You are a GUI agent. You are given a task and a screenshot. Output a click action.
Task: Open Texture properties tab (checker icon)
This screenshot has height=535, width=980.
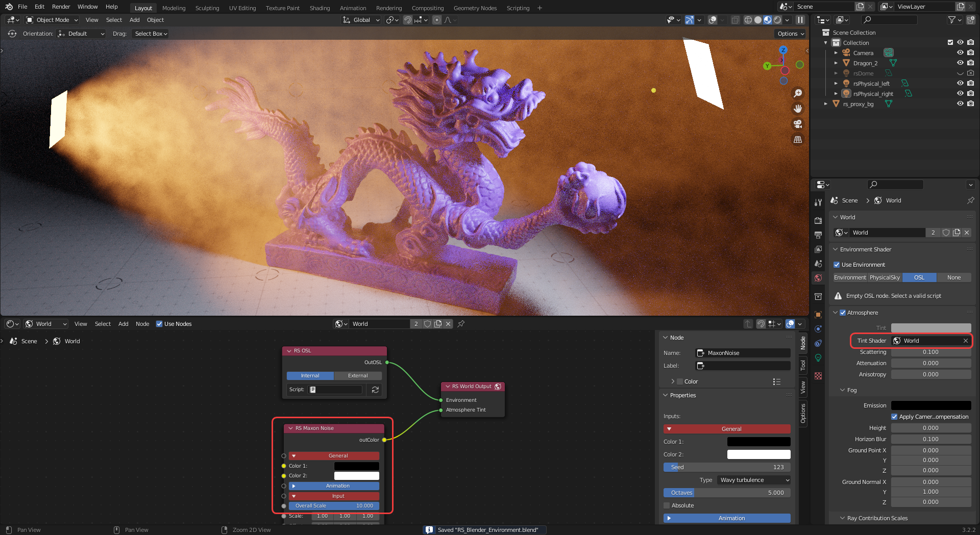point(818,376)
